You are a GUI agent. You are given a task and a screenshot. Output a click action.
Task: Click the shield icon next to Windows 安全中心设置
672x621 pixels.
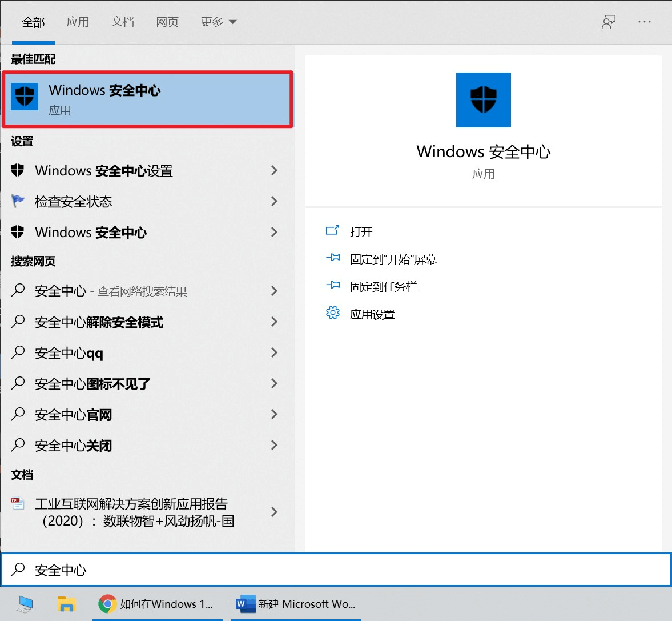tap(17, 170)
